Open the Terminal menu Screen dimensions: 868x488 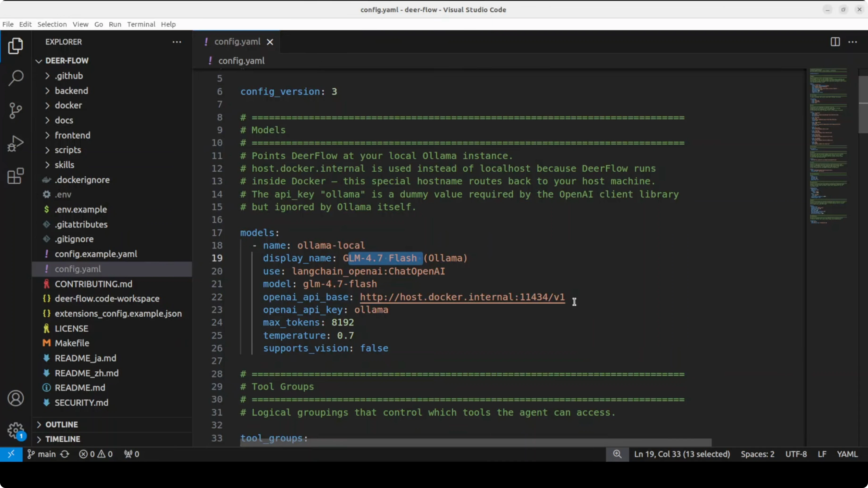pyautogui.click(x=141, y=24)
